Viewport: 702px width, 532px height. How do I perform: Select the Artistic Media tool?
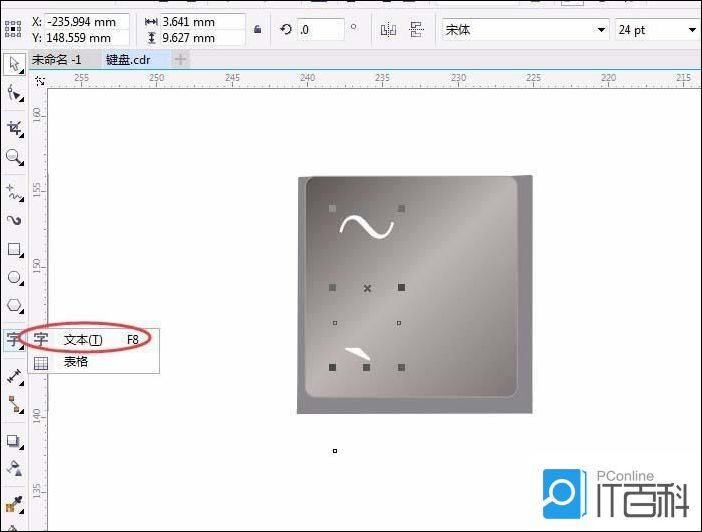pyautogui.click(x=15, y=220)
